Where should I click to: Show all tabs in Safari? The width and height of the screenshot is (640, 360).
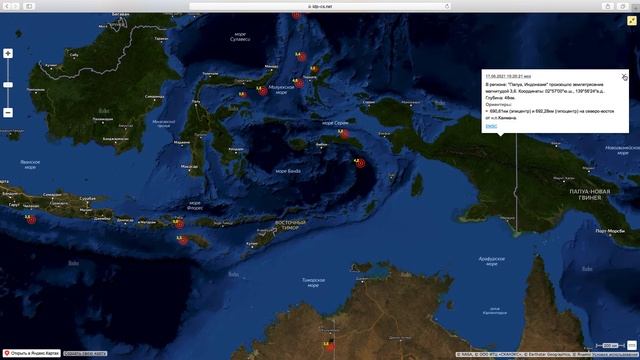[623, 6]
